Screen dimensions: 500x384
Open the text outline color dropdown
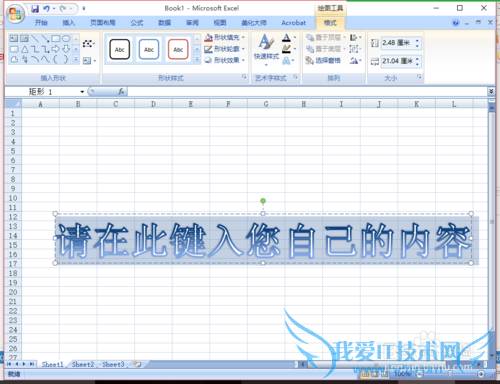click(295, 49)
